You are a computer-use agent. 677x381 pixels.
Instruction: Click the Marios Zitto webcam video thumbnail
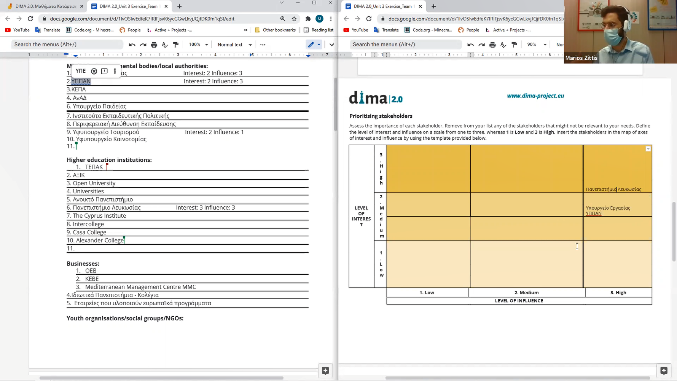620,32
